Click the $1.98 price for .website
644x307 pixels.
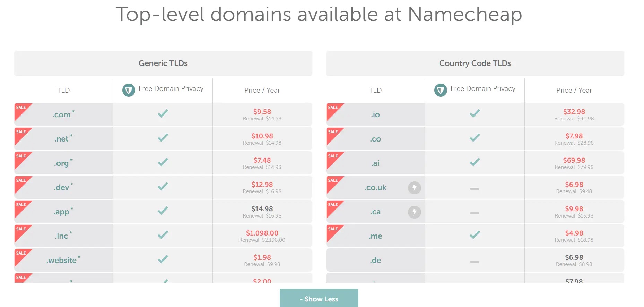[262, 257]
